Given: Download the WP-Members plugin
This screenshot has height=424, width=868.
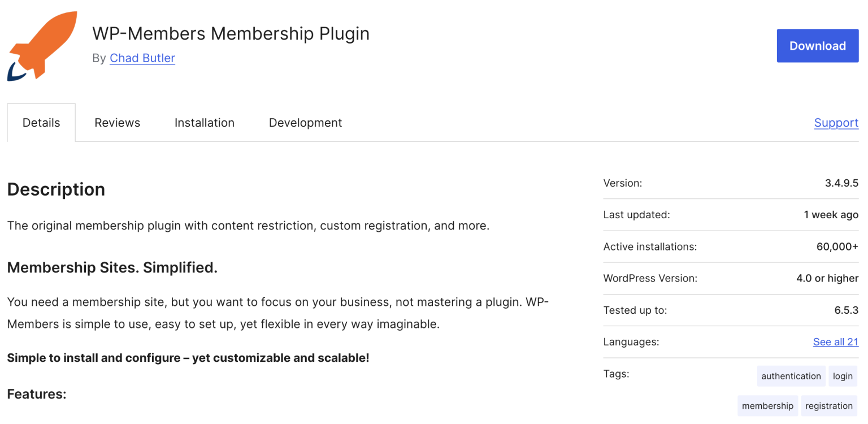Looking at the screenshot, I should [817, 46].
